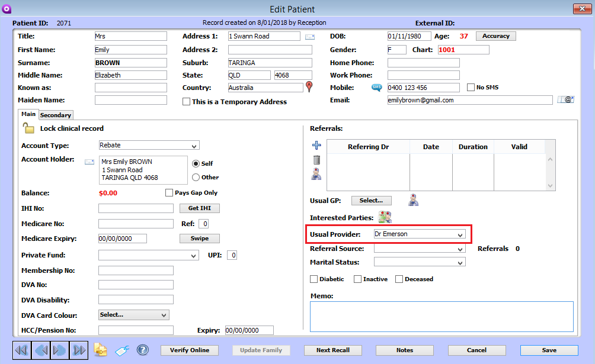Expand the Referral Source dropdown

click(x=420, y=249)
